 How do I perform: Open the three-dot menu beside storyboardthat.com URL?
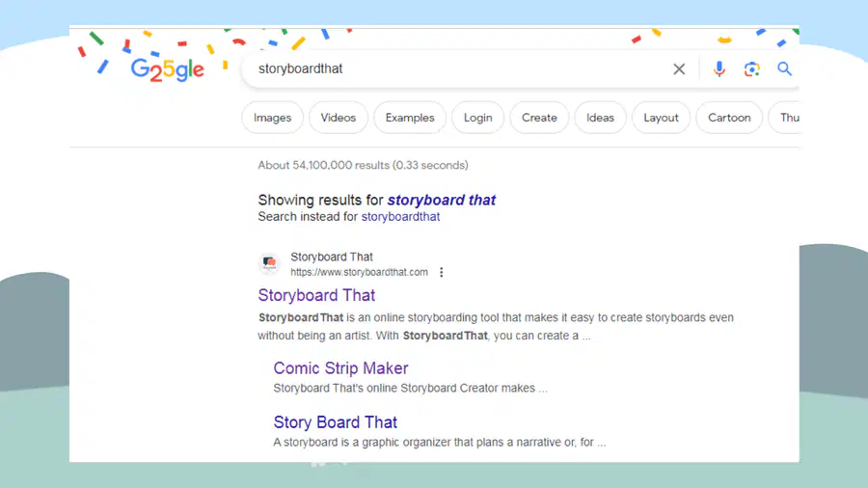click(441, 272)
